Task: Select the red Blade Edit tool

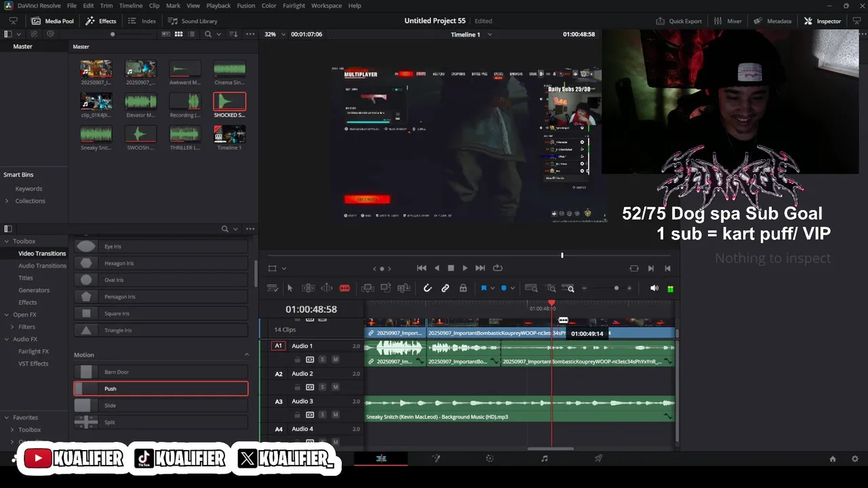Action: point(344,288)
